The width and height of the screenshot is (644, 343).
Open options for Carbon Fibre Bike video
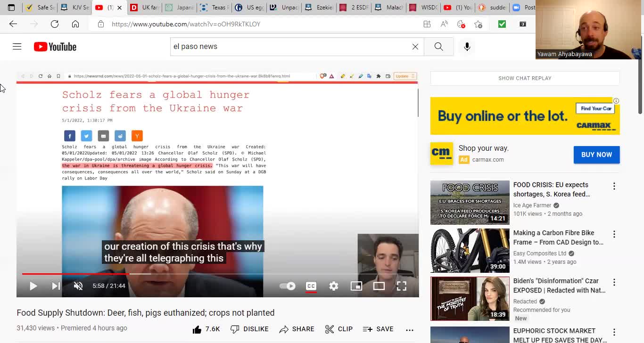tap(614, 234)
